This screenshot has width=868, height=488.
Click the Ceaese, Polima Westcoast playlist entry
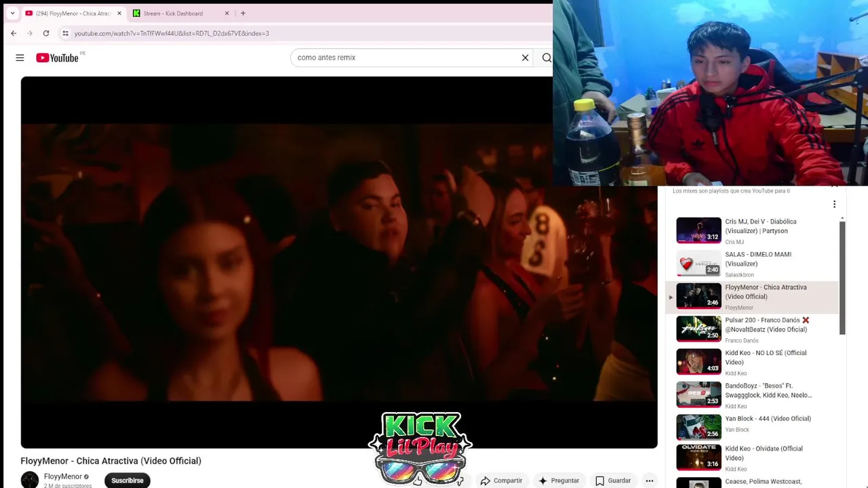pos(752,482)
